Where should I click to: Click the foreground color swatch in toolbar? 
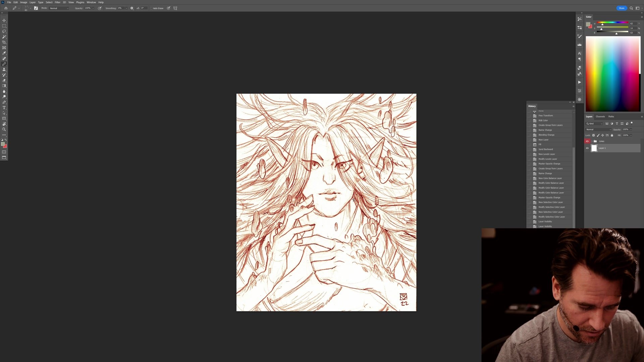[x=3, y=144]
